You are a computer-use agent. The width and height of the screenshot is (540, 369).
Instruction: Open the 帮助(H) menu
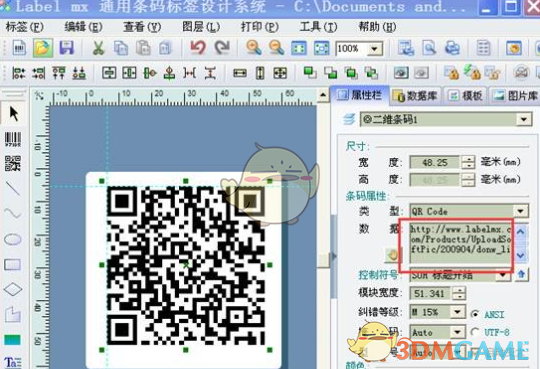[377, 27]
